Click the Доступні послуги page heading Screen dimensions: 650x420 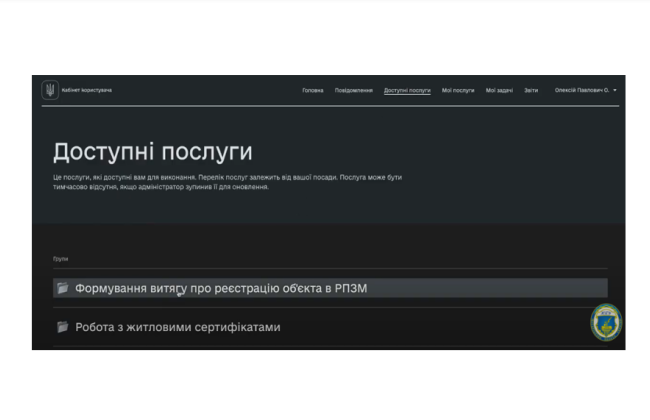pyautogui.click(x=153, y=152)
